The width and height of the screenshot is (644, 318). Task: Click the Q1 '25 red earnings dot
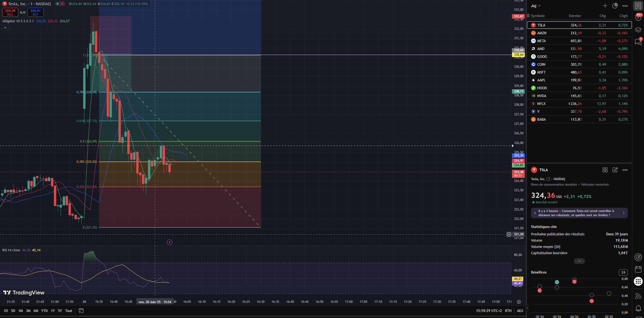coord(591,301)
